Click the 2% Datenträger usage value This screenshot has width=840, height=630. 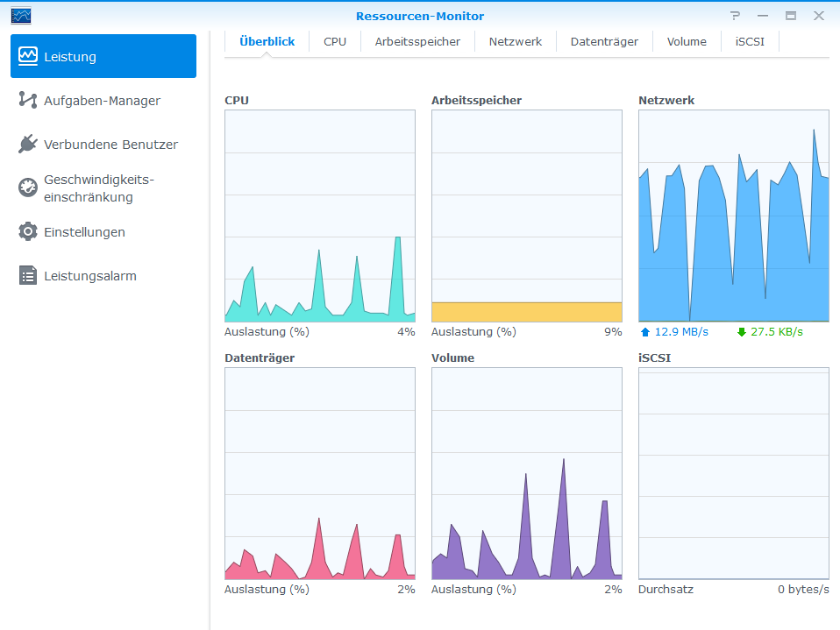click(x=406, y=590)
